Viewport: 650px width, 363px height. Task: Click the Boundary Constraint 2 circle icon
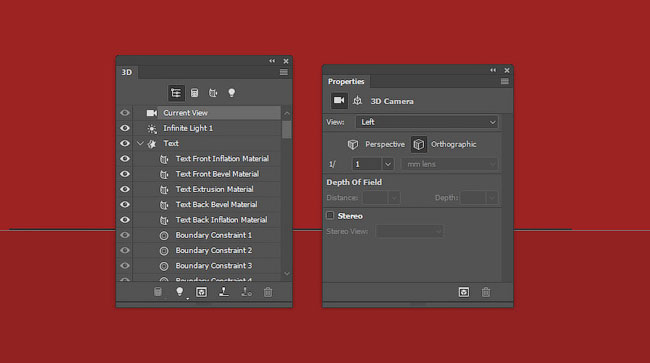point(164,251)
